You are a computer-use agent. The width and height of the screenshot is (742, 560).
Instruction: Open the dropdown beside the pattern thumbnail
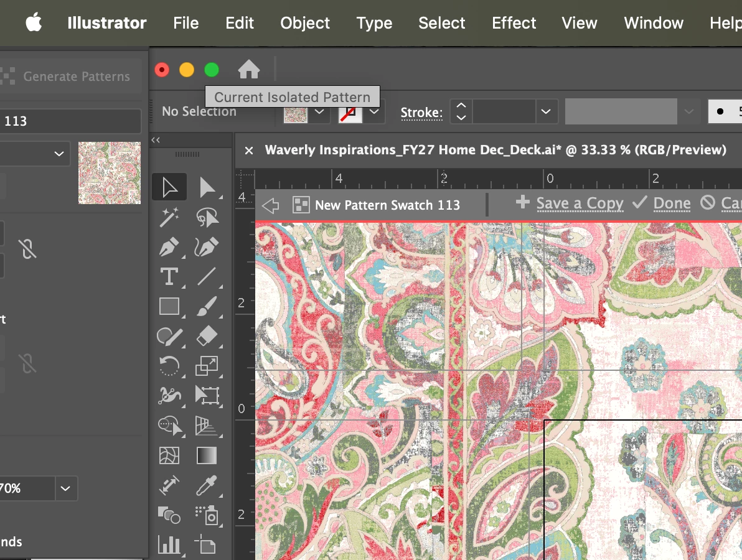(59, 154)
